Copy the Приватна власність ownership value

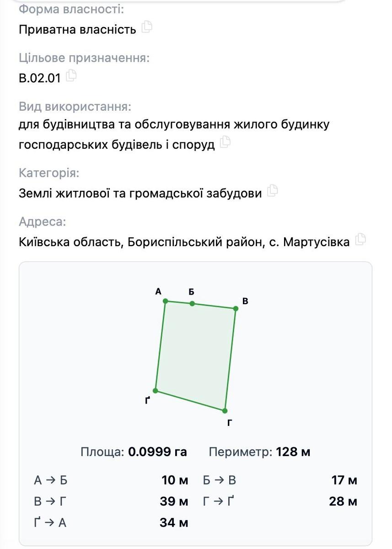tap(147, 27)
